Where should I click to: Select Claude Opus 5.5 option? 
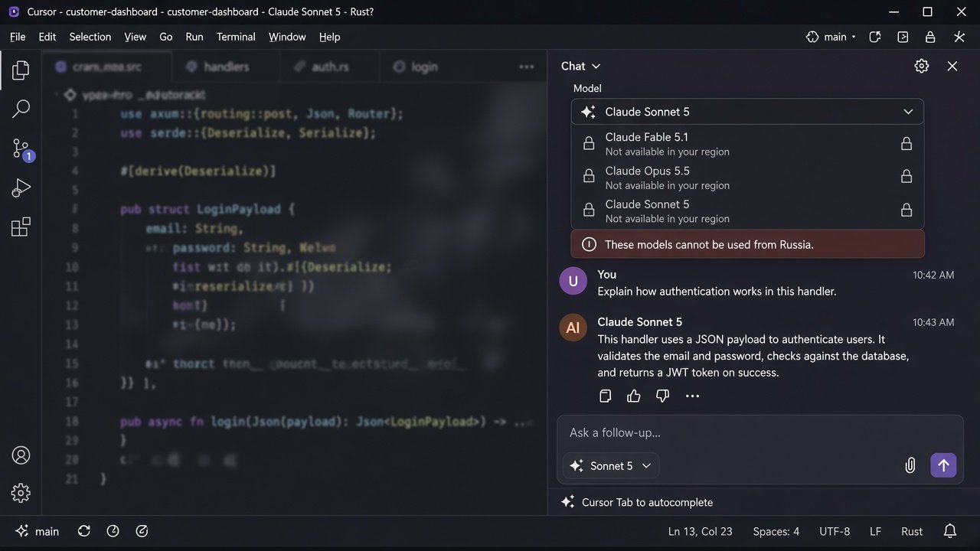coord(747,178)
